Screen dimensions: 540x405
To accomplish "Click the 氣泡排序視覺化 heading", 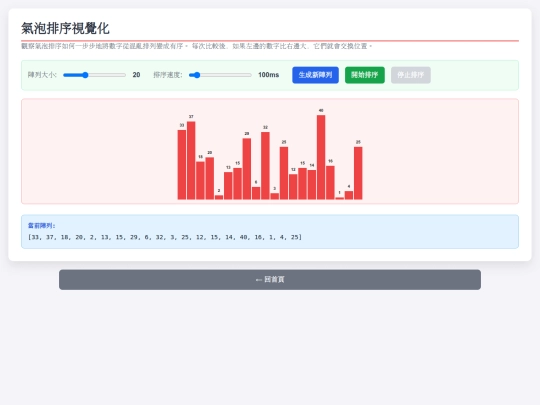I will (x=65, y=28).
